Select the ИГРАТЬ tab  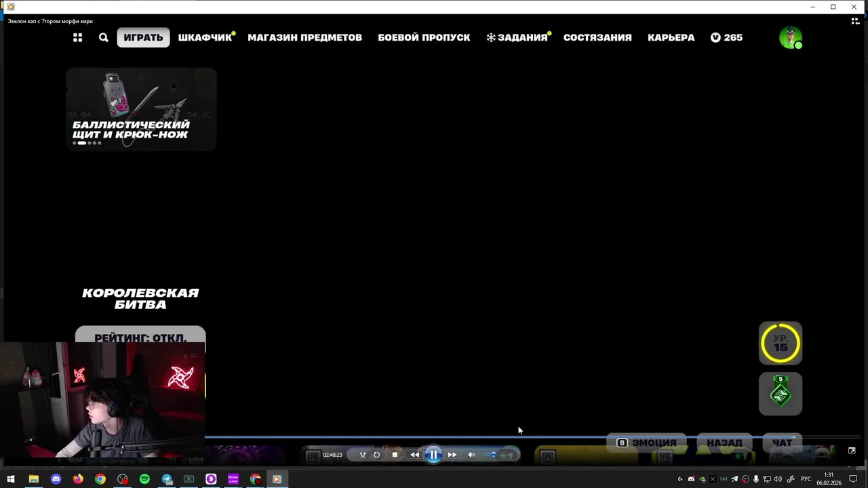pos(143,37)
